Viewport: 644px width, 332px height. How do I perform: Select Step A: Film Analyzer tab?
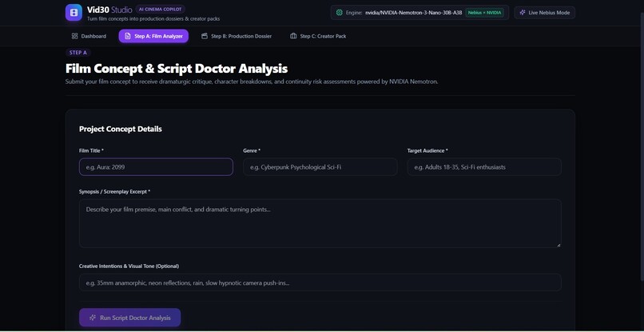(x=153, y=36)
